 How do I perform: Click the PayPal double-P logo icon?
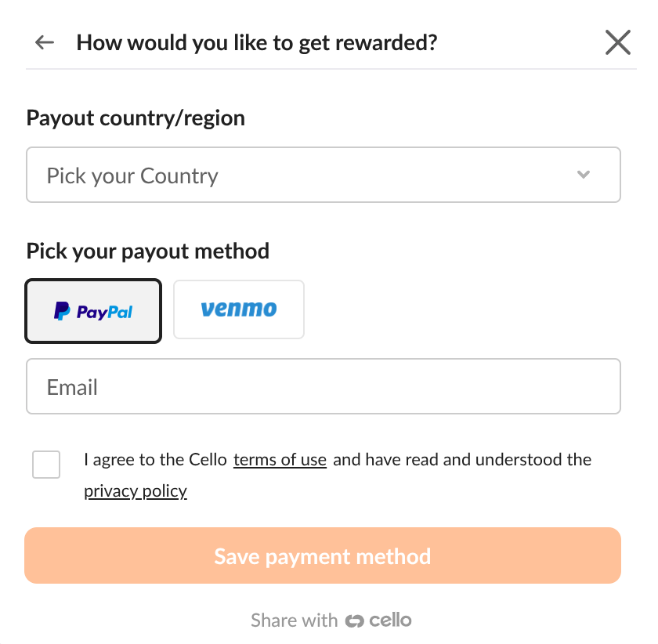pyautogui.click(x=62, y=312)
